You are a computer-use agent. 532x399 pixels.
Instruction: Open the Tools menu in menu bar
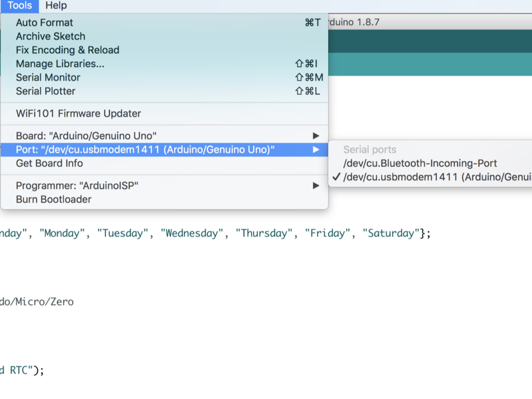pyautogui.click(x=20, y=5)
